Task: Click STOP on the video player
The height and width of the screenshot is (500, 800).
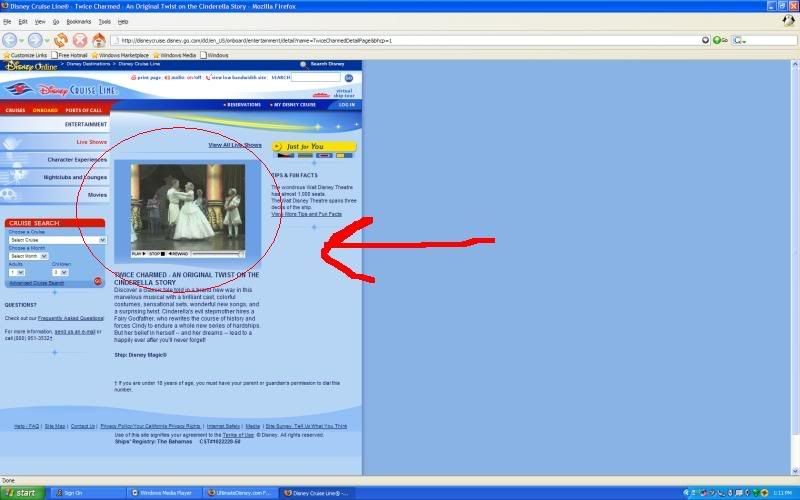Action: coord(157,254)
